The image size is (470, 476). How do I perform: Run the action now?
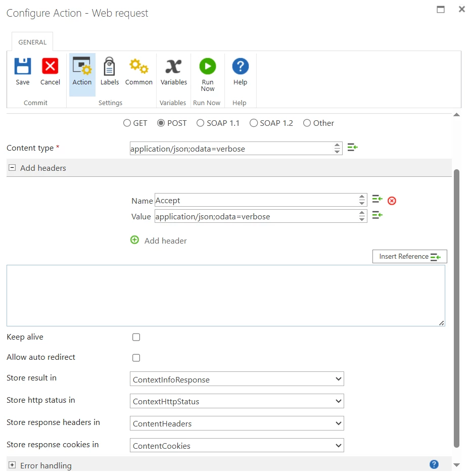point(208,75)
